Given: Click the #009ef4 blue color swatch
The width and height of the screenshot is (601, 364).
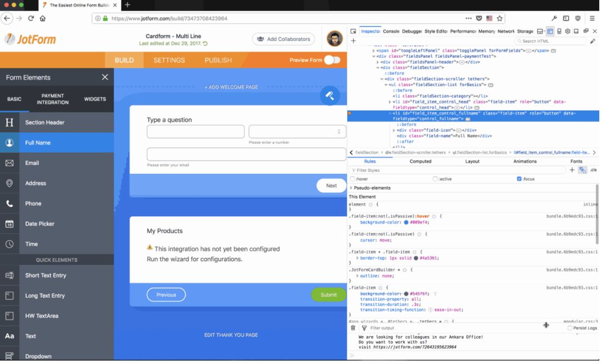Looking at the screenshot, I should 406,222.
